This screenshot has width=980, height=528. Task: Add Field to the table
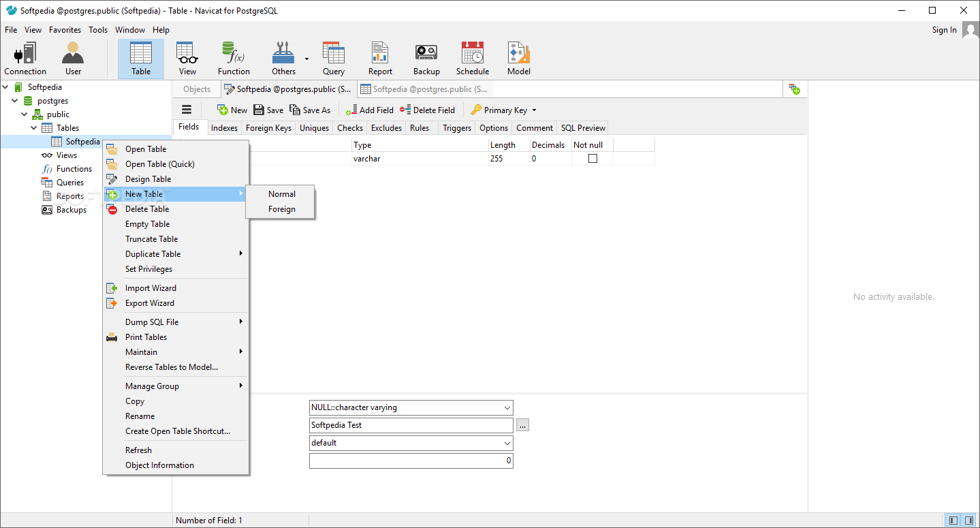click(x=370, y=110)
